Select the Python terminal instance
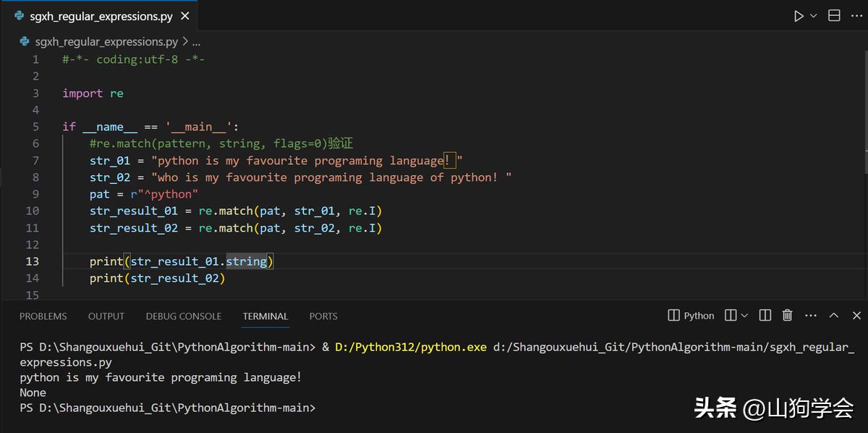This screenshot has width=868, height=433. click(x=691, y=316)
